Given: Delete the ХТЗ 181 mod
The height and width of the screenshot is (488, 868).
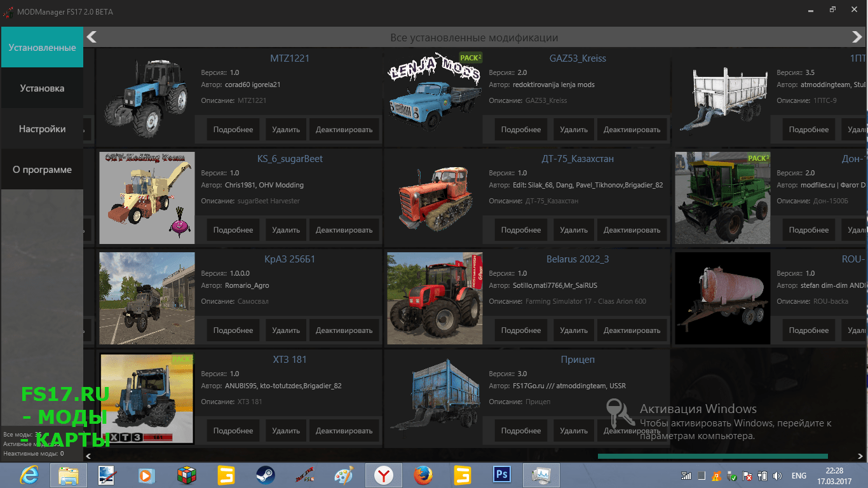Looking at the screenshot, I should click(x=286, y=431).
